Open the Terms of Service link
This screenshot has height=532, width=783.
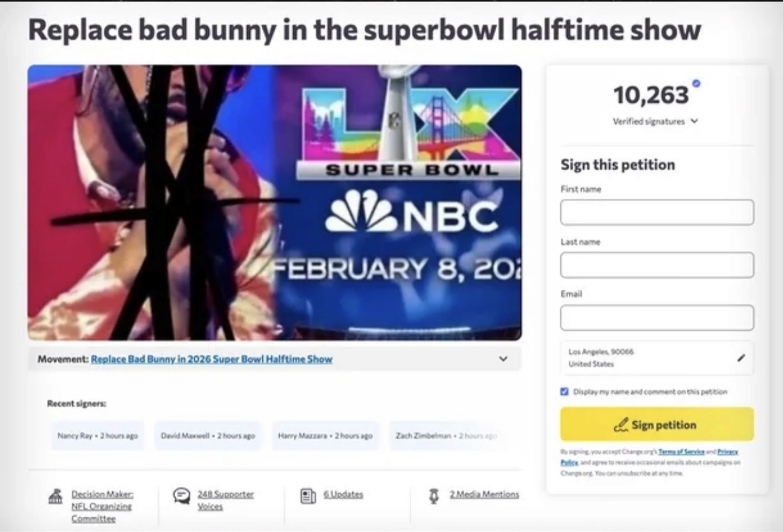tap(681, 451)
